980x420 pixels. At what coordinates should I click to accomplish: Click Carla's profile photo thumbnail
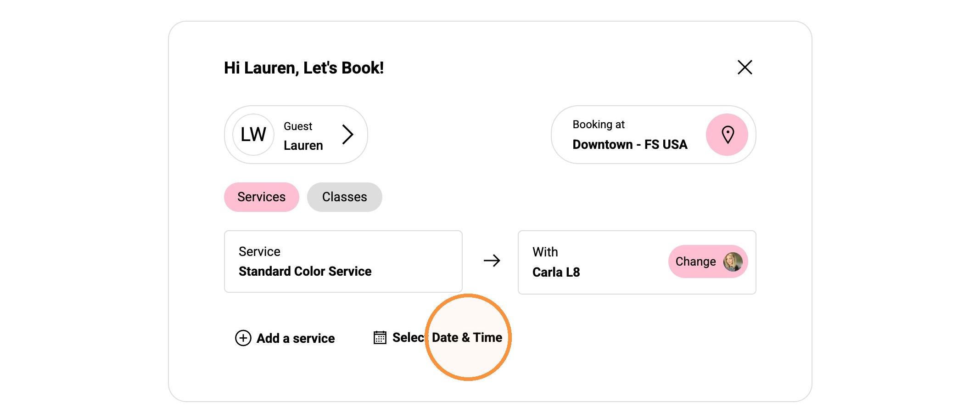pyautogui.click(x=733, y=261)
